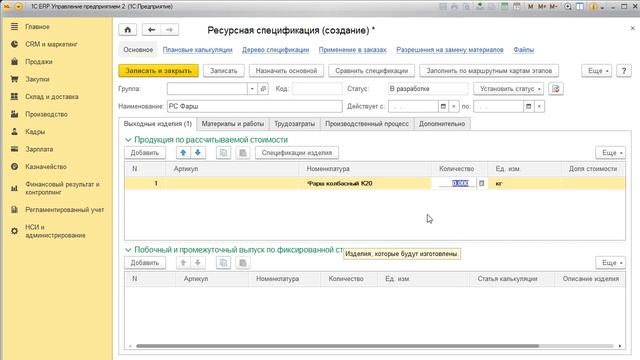Click status history icon beside Установить статус
The height and width of the screenshot is (360, 640).
[x=556, y=89]
